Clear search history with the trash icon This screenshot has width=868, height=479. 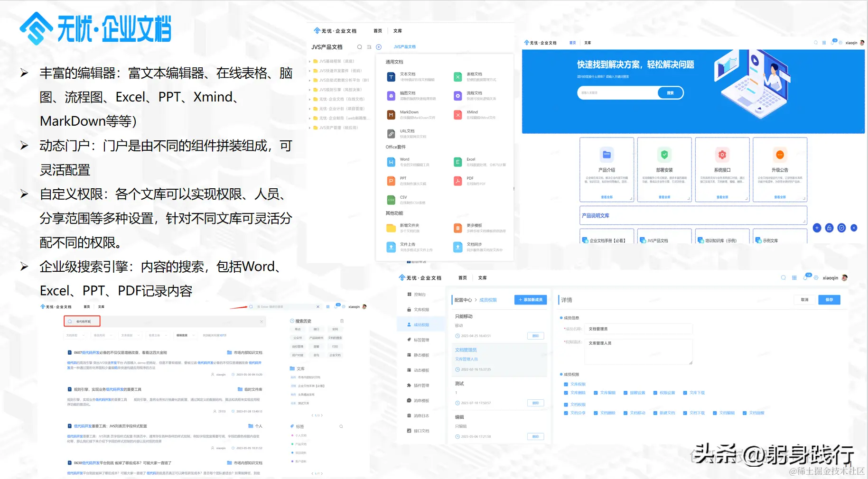[342, 321]
